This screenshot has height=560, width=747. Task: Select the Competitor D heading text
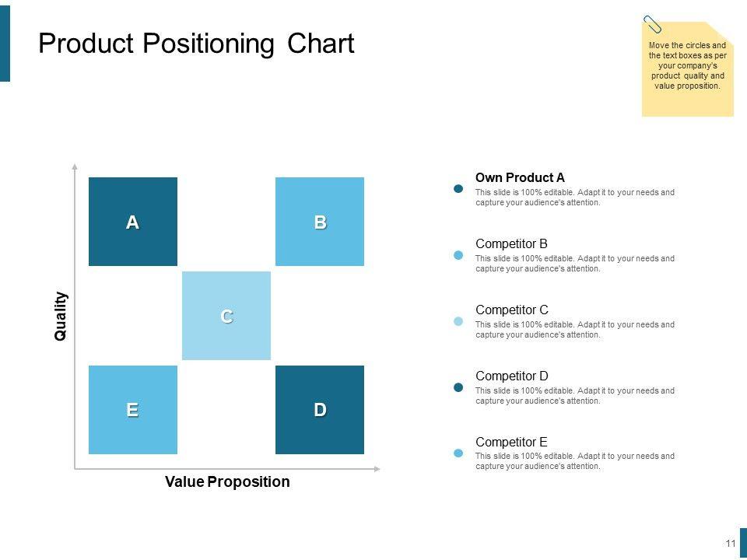[511, 376]
